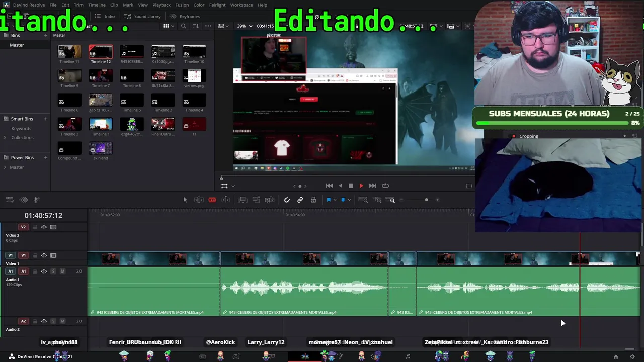Screen dimensions: 644x362
Task: Open the Playback menu
Action: 162,5
